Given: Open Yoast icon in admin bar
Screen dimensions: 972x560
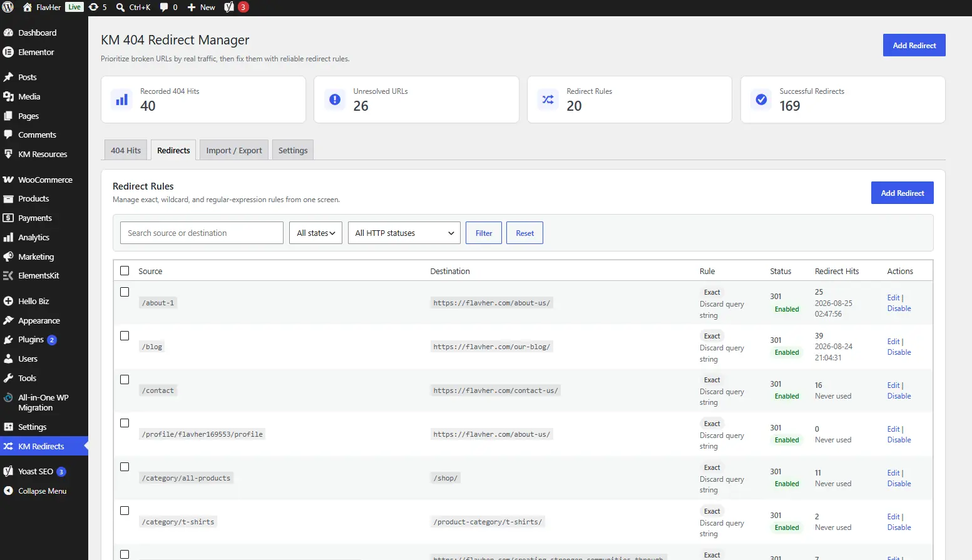Looking at the screenshot, I should (x=229, y=8).
